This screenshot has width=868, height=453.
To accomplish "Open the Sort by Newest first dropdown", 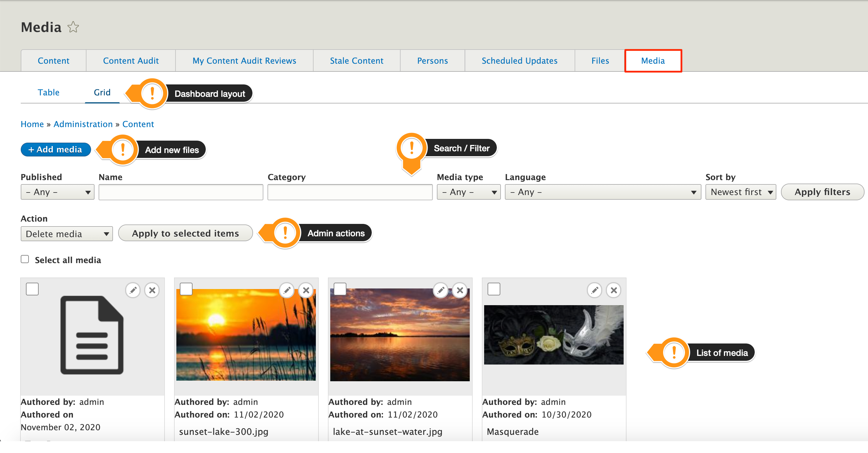I will (741, 192).
